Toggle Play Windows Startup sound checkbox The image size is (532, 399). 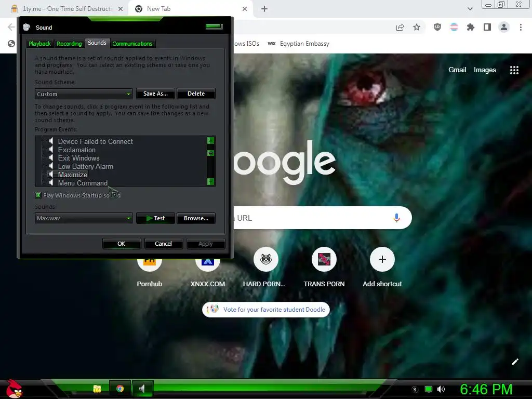tap(38, 195)
